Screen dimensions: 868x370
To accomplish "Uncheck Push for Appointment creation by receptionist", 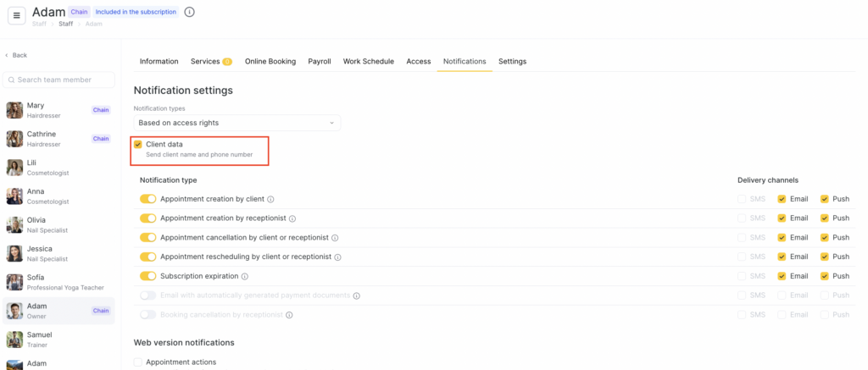I will click(x=824, y=218).
